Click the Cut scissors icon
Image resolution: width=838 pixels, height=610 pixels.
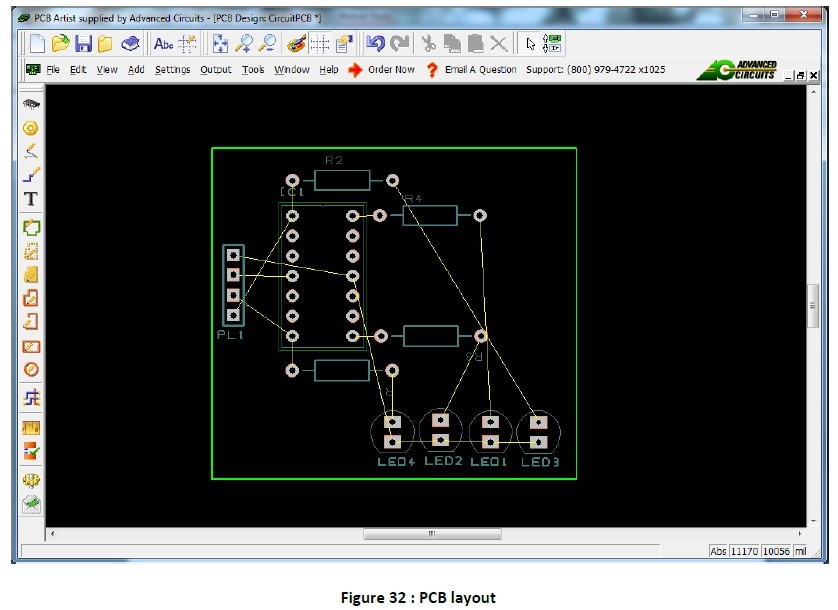click(429, 43)
